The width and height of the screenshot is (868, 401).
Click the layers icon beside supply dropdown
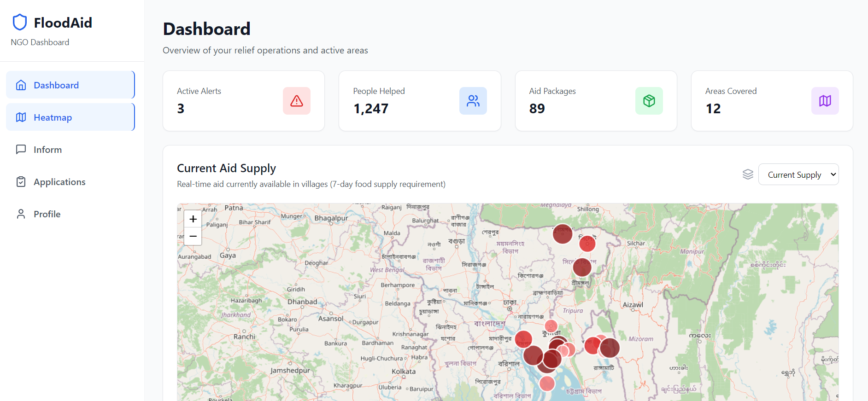(x=748, y=174)
